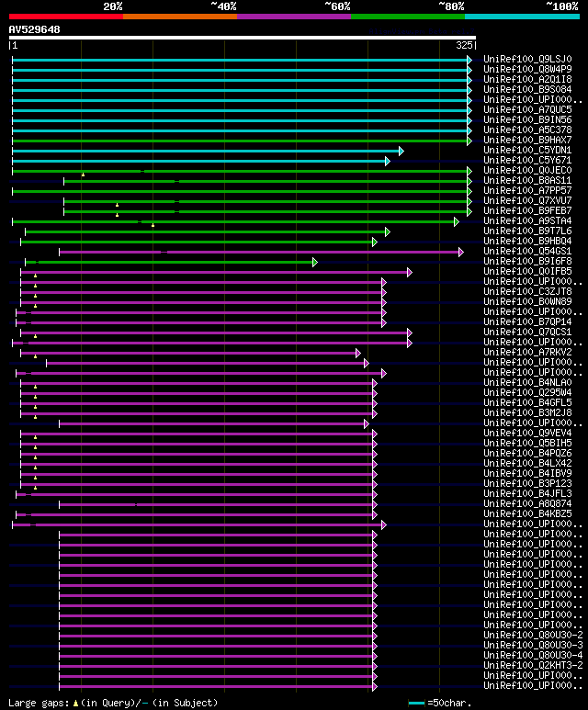Select the UniRef100_A7PP57 label

[527, 191]
